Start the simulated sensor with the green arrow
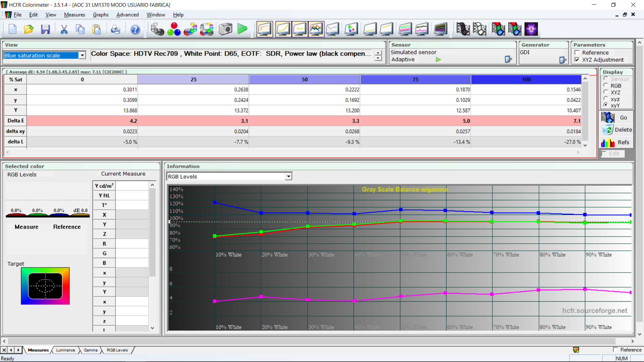 coord(438,59)
